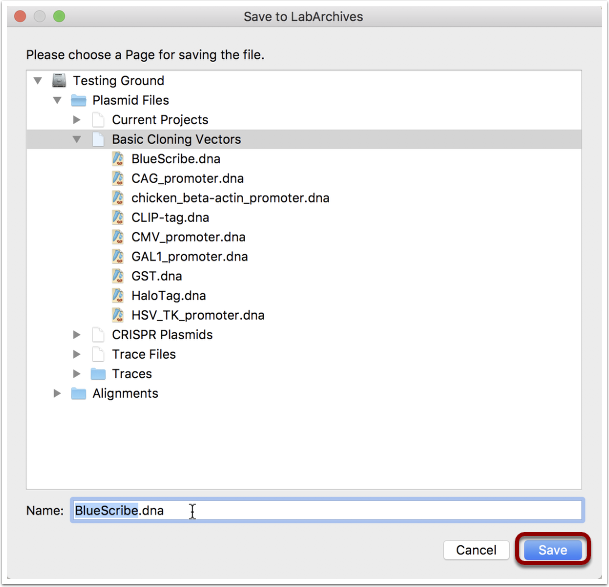Image resolution: width=609 pixels, height=587 pixels.
Task: Select the BlueScribe.dna filename in list
Action: tap(176, 159)
